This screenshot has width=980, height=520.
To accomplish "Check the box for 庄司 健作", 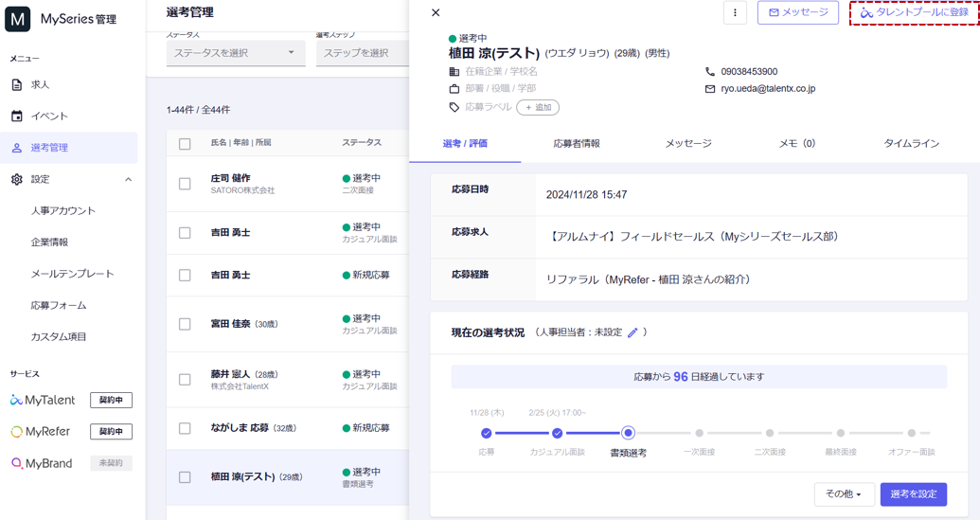I will tap(185, 184).
